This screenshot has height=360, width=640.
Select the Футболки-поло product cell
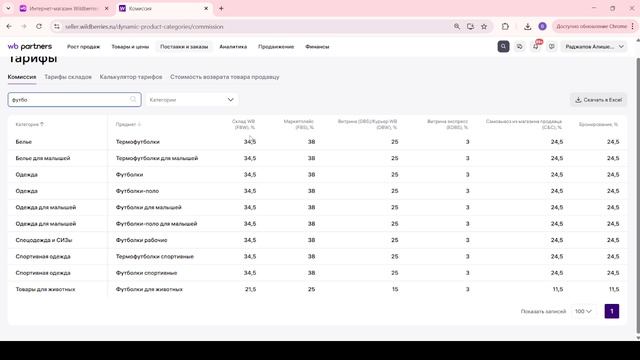(137, 191)
